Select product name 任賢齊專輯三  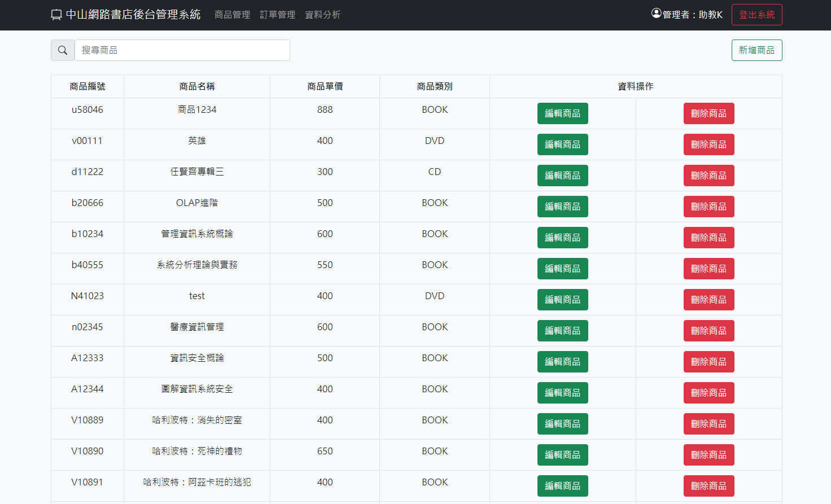tap(197, 172)
